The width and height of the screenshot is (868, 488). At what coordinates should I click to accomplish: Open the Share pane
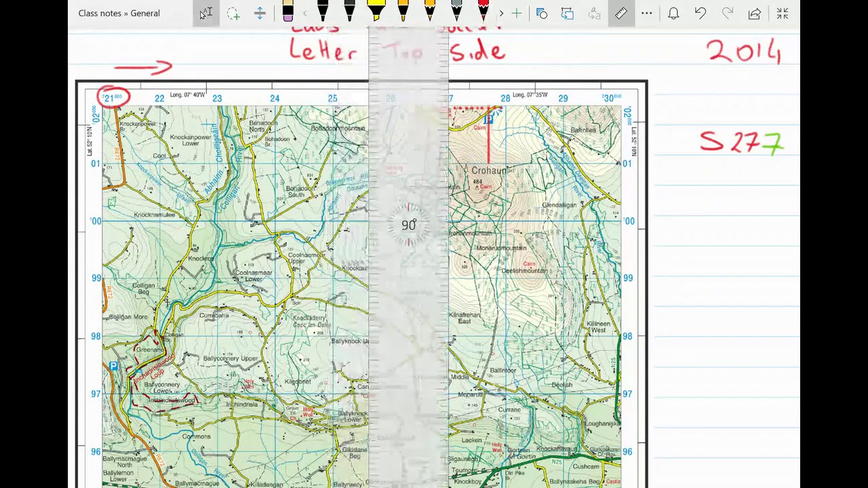click(754, 13)
